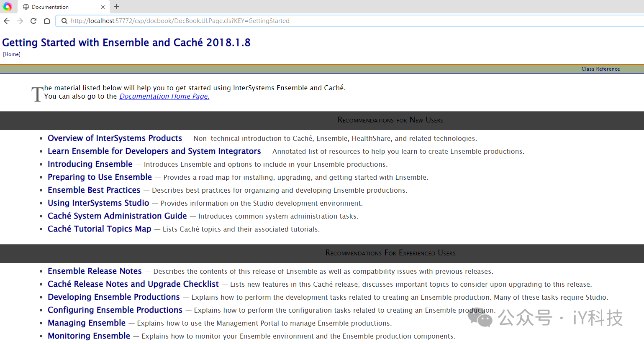Click the browser back arrow
The image size is (644, 344).
coord(7,21)
